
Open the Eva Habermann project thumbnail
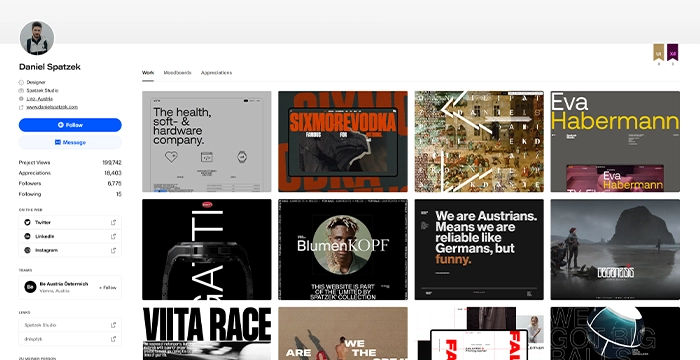[615, 142]
